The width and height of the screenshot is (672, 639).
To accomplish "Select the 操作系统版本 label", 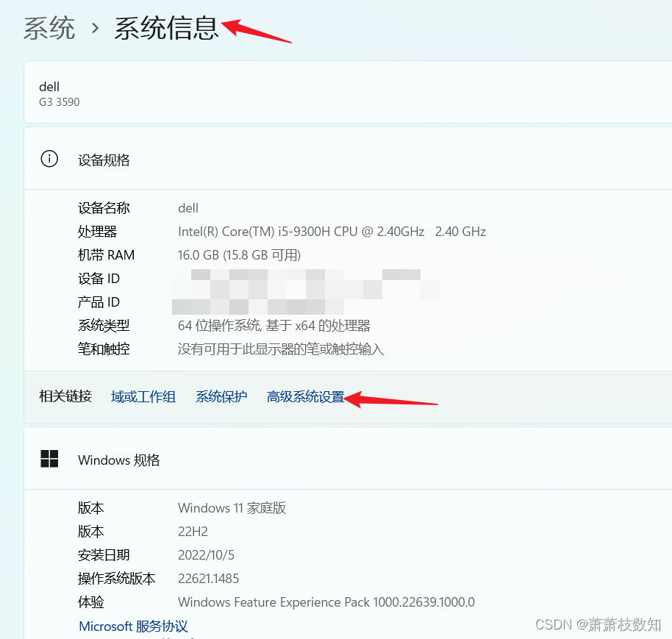I will pos(117,579).
